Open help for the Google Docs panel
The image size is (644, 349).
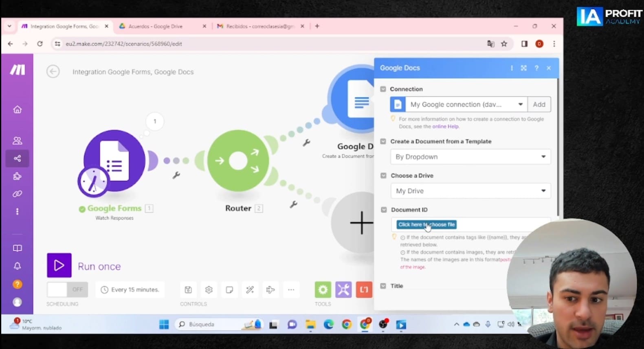pyautogui.click(x=536, y=68)
